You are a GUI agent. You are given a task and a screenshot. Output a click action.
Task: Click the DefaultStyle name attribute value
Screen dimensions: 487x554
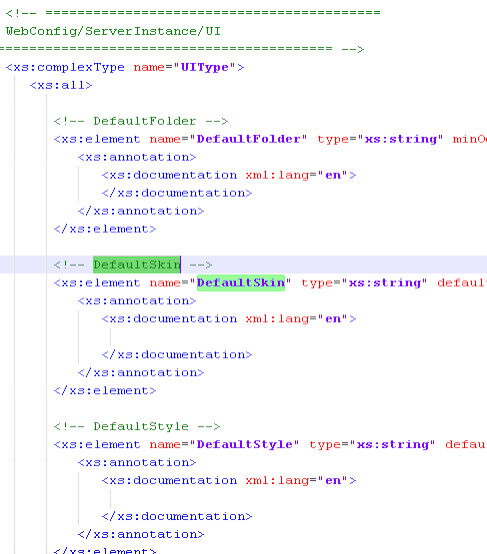coord(245,444)
